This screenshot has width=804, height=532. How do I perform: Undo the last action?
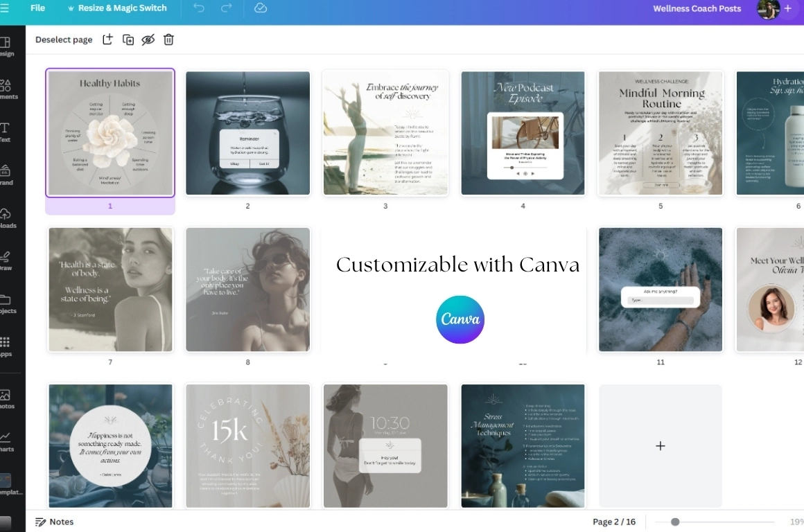point(198,8)
